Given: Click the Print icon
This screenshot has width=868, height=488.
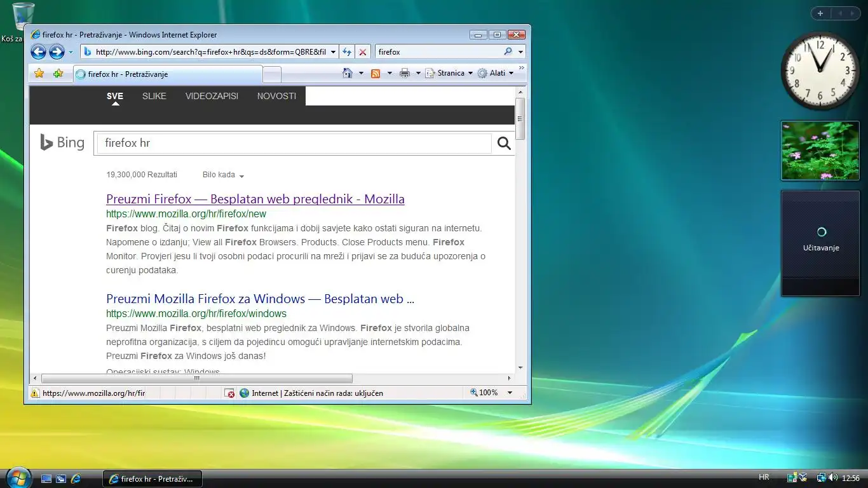Looking at the screenshot, I should [x=405, y=73].
